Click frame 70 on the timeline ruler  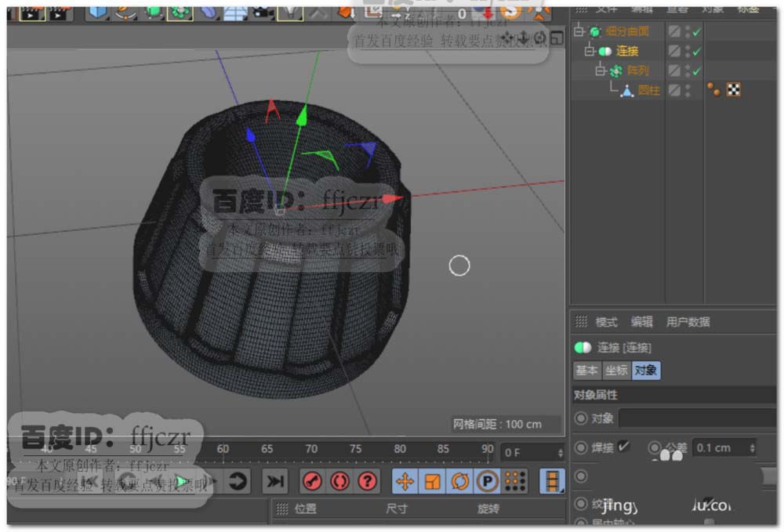click(x=311, y=449)
